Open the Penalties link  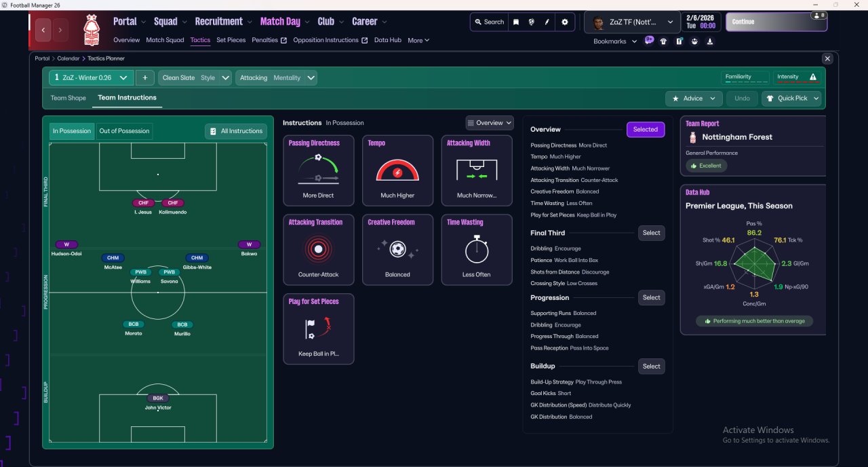click(x=269, y=40)
